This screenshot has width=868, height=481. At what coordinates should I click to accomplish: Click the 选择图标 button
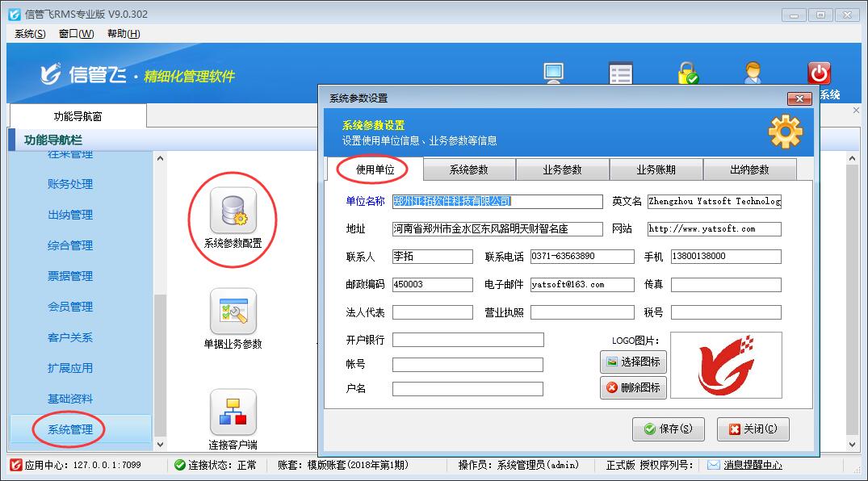pos(633,362)
